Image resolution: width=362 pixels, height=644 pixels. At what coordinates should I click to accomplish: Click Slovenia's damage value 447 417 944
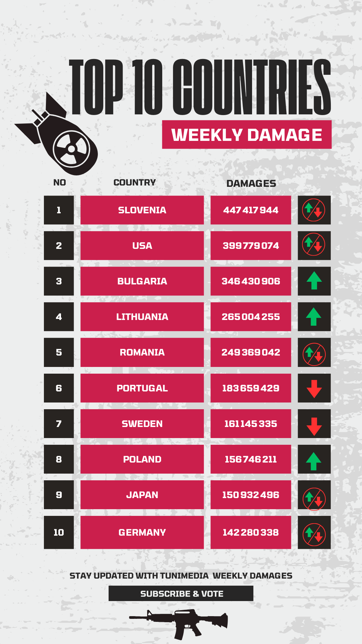(251, 210)
